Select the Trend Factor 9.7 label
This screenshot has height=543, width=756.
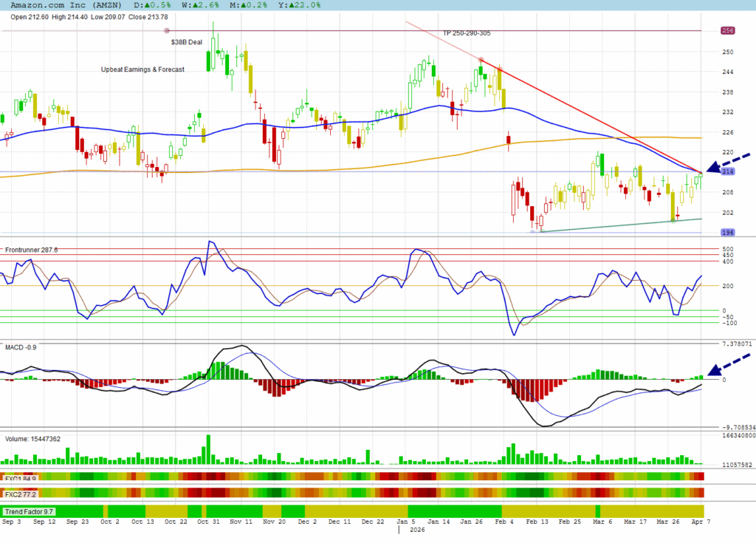pos(28,511)
